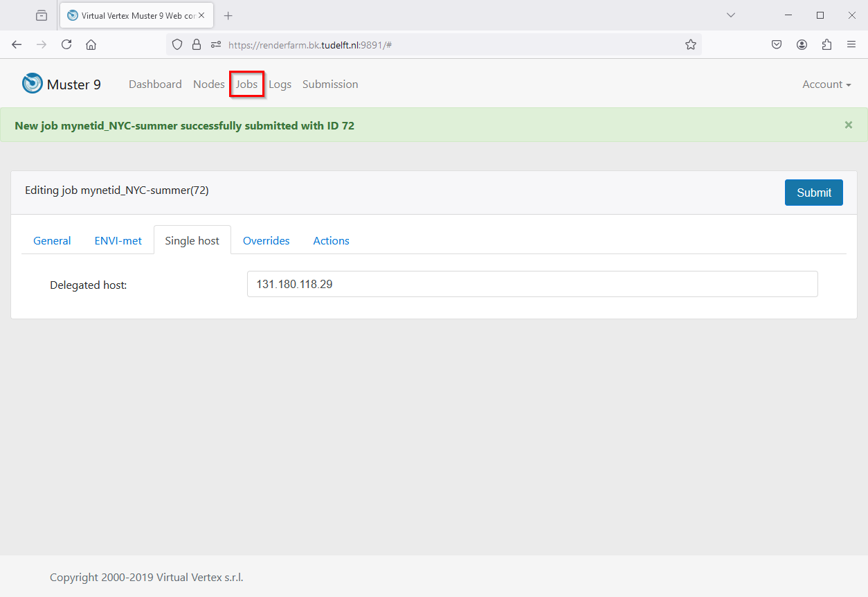
Task: Open the Jobs page in navbar
Action: pyautogui.click(x=246, y=84)
